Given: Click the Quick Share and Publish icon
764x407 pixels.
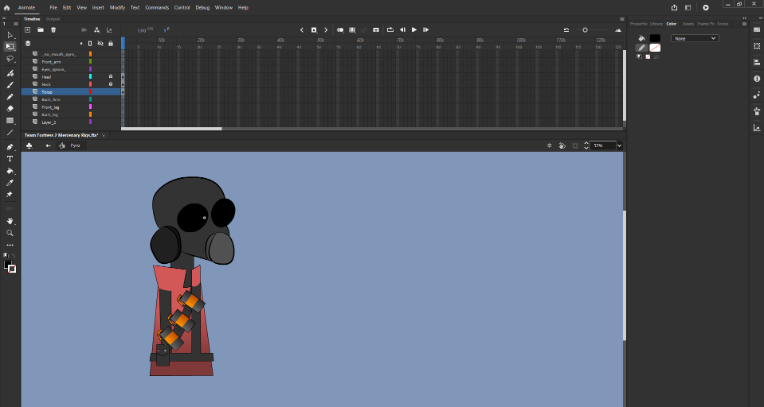Looking at the screenshot, I should 674,7.
